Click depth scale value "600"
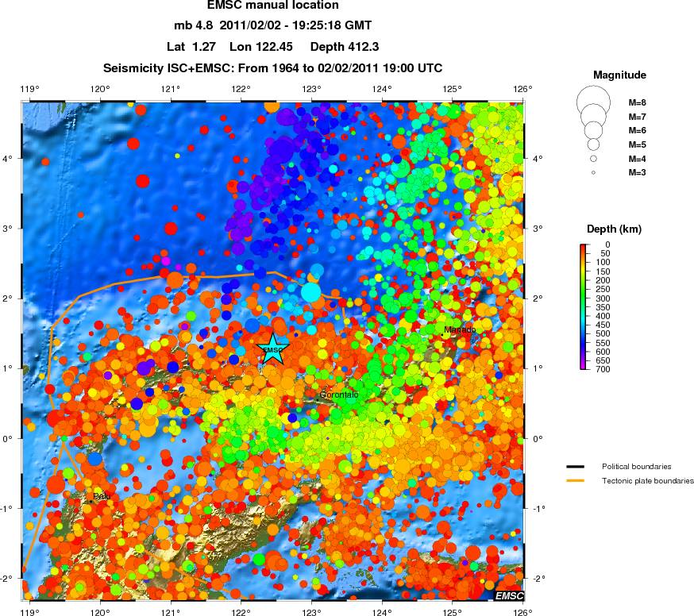This screenshot has height=616, width=694. [x=603, y=352]
